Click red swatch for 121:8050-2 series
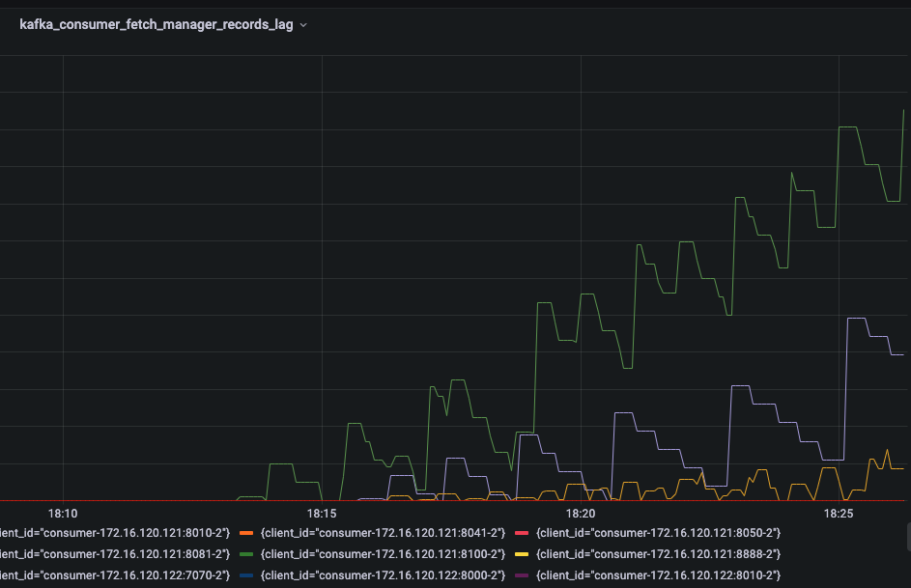Viewport: 911px width, 588px height. (x=521, y=533)
